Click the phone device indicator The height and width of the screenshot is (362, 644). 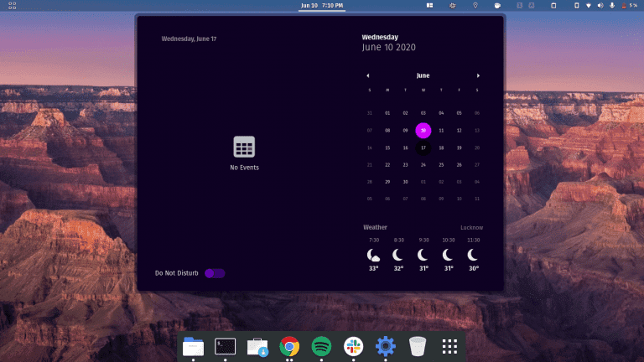coord(577,5)
